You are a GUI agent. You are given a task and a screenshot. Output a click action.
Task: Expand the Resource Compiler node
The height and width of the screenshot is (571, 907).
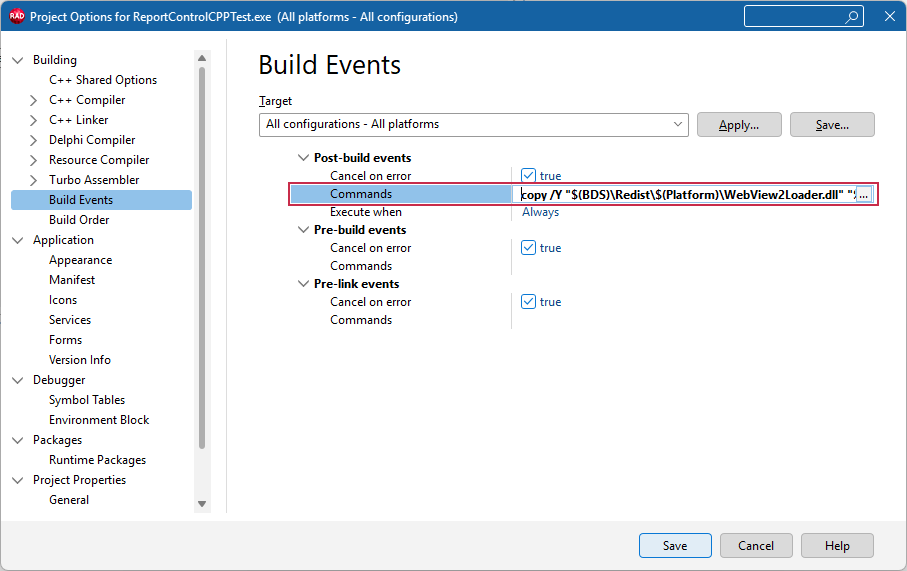(x=34, y=160)
